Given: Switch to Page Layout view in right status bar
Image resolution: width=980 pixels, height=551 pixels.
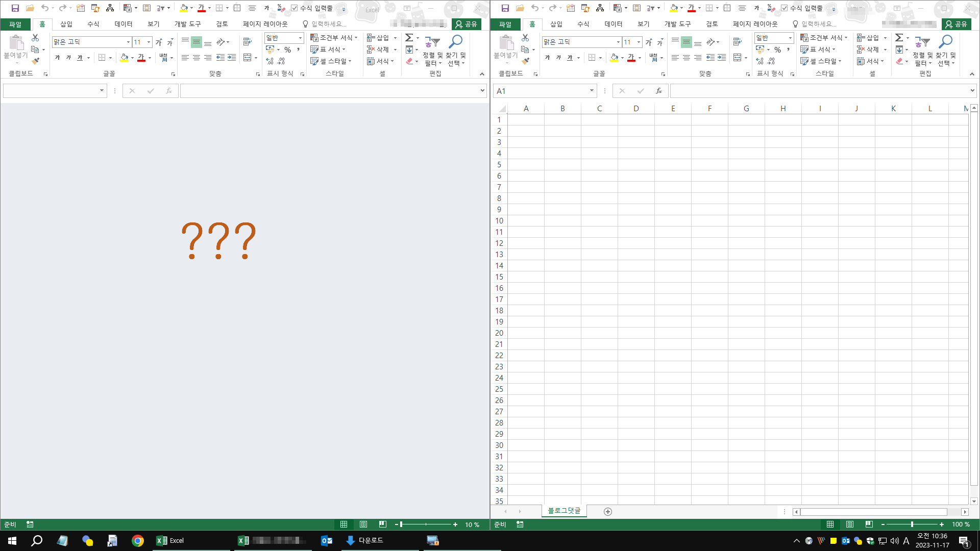Looking at the screenshot, I should coord(850,524).
